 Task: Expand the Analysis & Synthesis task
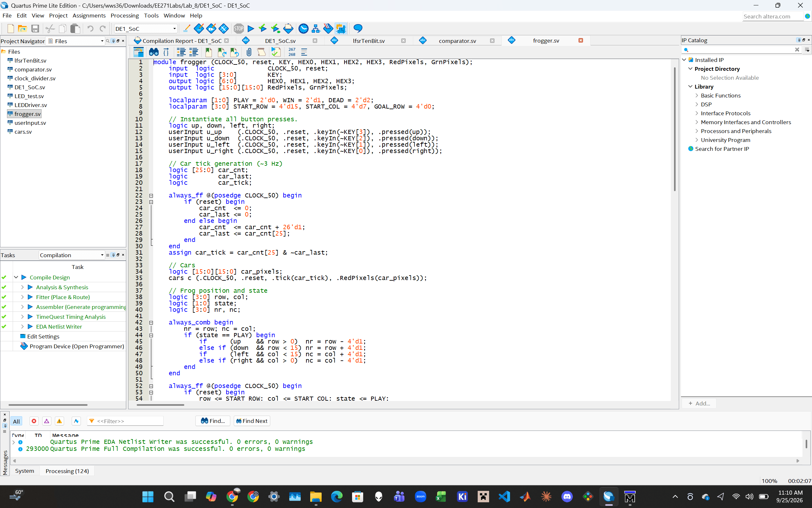(x=22, y=287)
